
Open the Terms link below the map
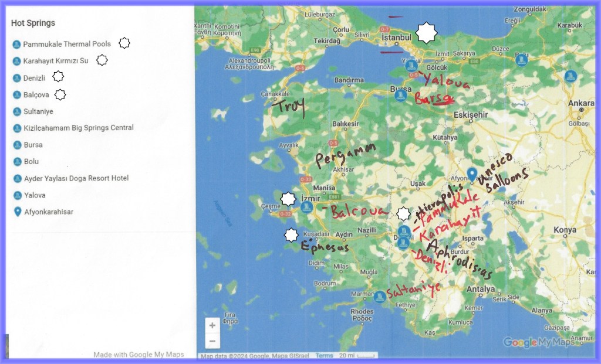pos(324,356)
